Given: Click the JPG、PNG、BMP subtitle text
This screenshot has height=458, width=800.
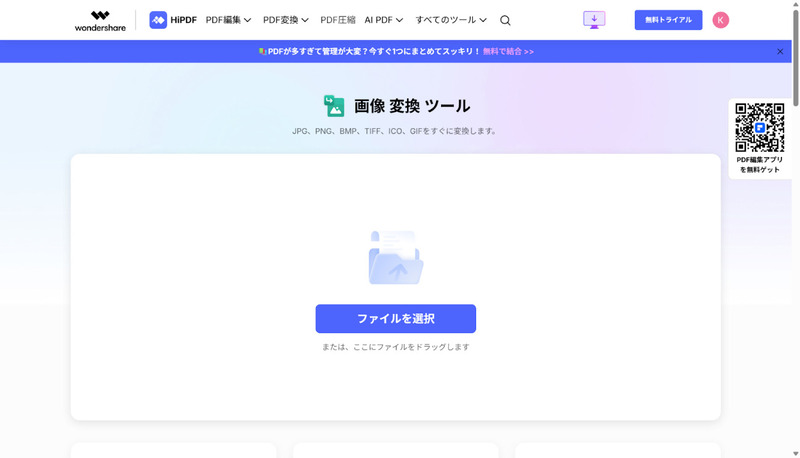Looking at the screenshot, I should 394,131.
